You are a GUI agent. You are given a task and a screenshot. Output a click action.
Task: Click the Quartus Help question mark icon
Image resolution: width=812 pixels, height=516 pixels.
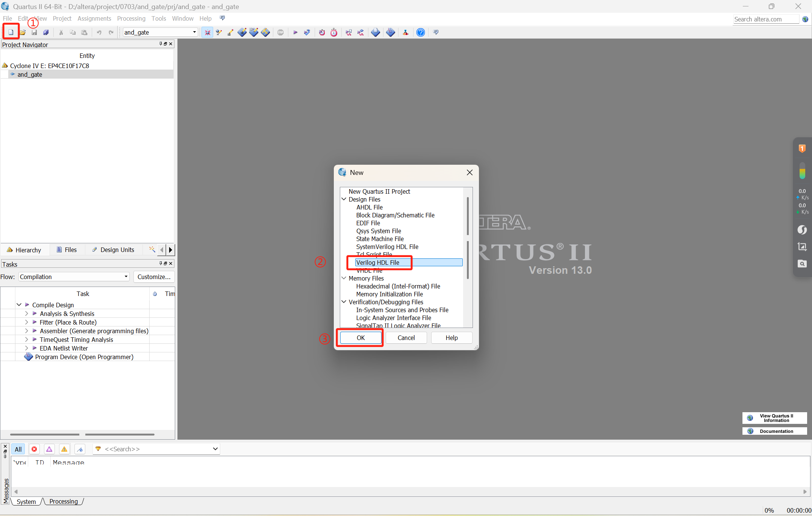[420, 32]
